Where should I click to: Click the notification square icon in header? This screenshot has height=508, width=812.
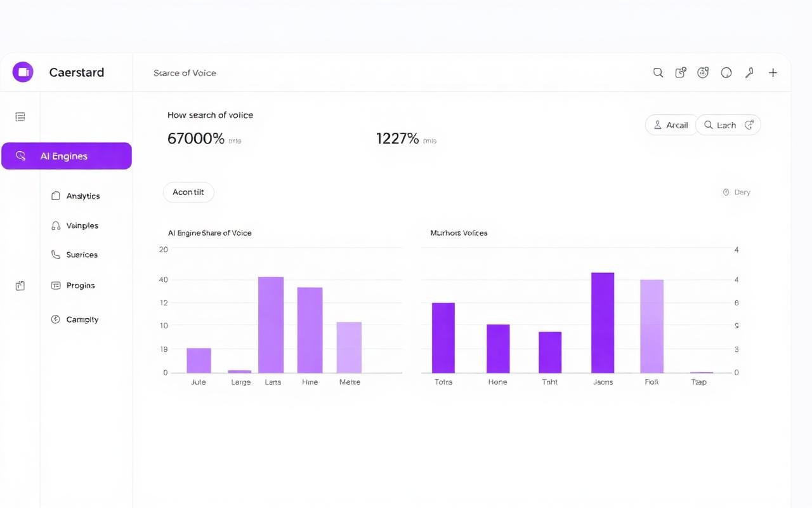click(680, 72)
